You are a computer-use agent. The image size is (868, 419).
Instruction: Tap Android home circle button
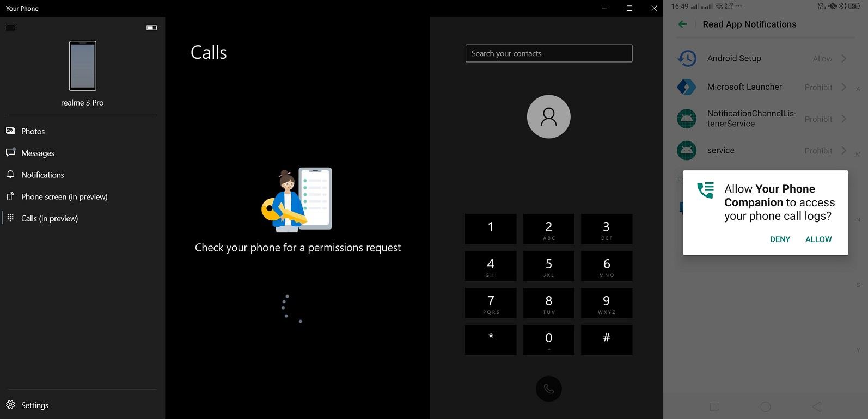coord(765,407)
